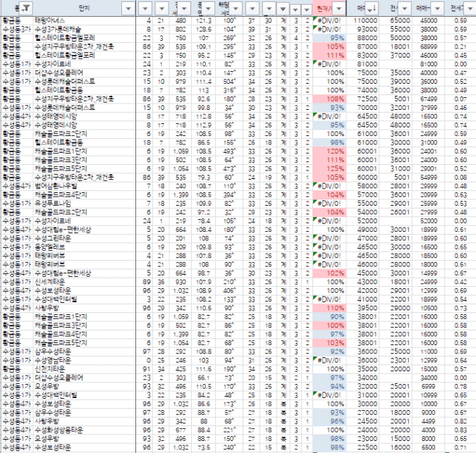Viewport: 476px width, 453px height.
Task: Select the price cell containing 110000
Action: pyautogui.click(x=367, y=21)
